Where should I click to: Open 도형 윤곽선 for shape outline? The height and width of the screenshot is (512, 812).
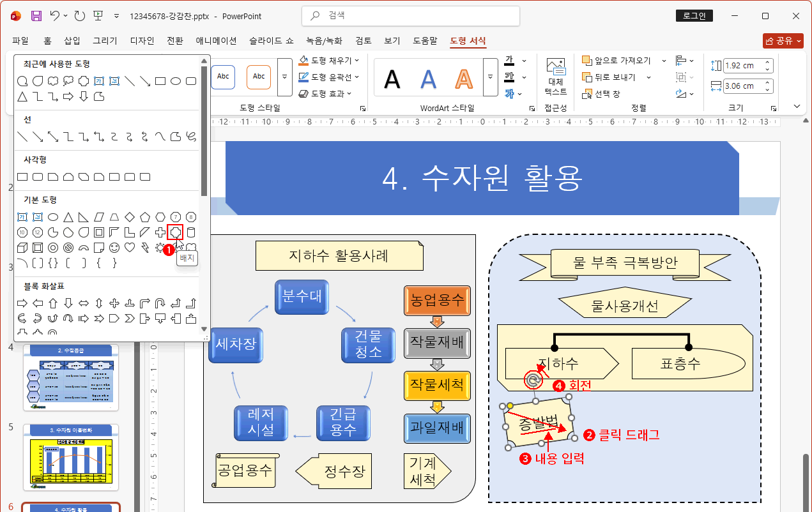coord(330,77)
